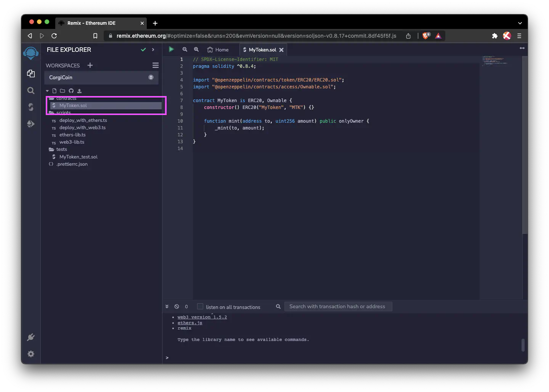Image resolution: width=549 pixels, height=392 pixels.
Task: Expand File Explorer panel chevron
Action: [x=153, y=50]
